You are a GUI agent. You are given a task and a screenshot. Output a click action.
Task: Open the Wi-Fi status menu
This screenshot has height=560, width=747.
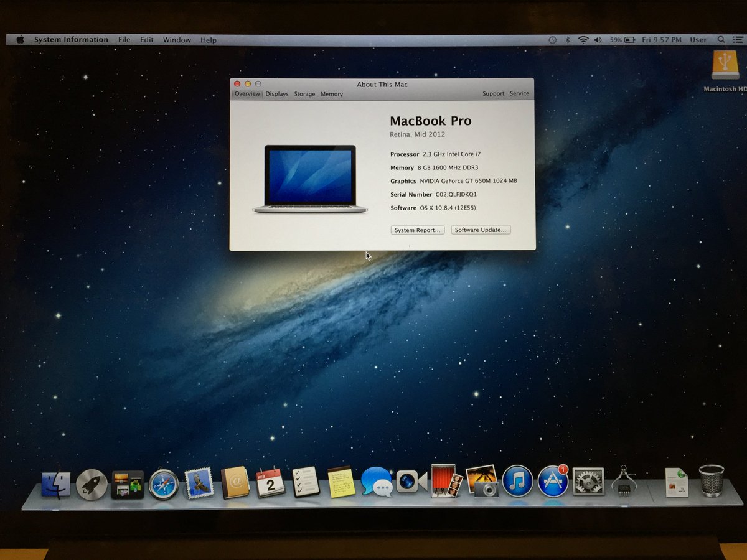click(x=583, y=40)
